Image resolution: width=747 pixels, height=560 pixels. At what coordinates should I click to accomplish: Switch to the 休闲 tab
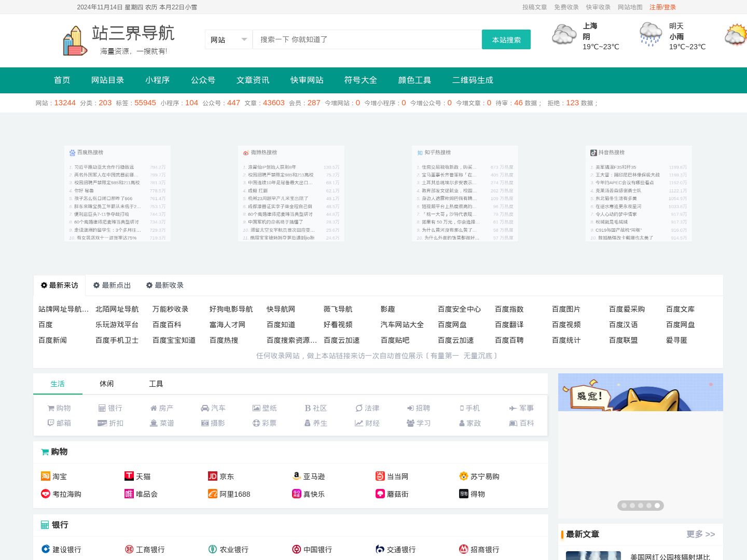[x=107, y=384]
